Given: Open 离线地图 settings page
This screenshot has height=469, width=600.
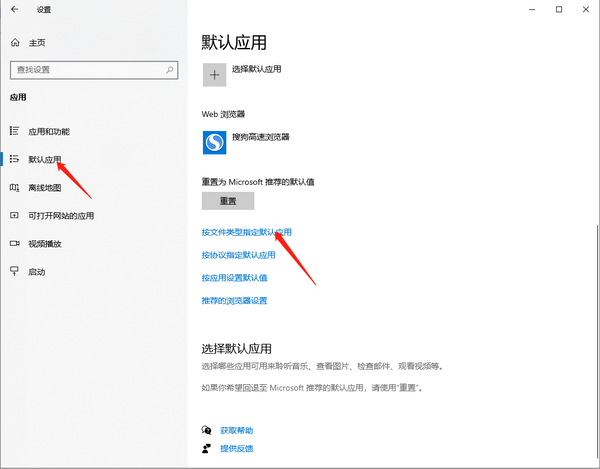Looking at the screenshot, I should click(x=45, y=188).
